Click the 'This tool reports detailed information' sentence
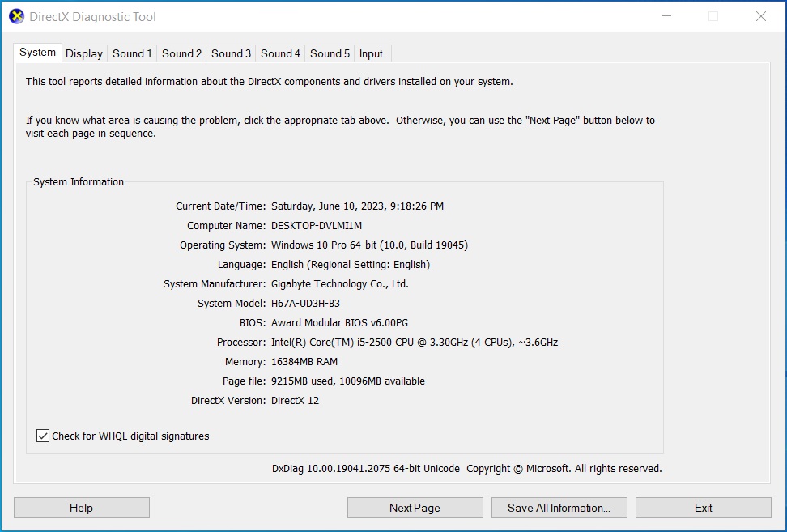Viewport: 787px width, 532px height. (270, 82)
